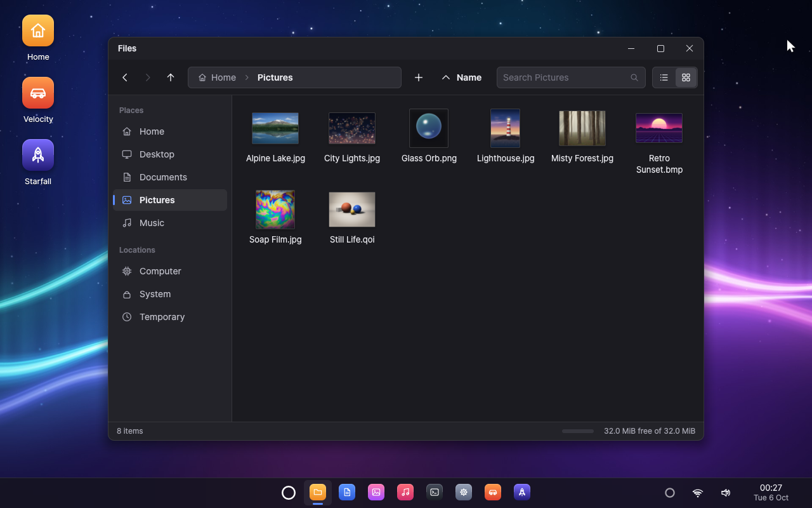Open Music app from the taskbar
812x508 pixels.
[405, 492]
